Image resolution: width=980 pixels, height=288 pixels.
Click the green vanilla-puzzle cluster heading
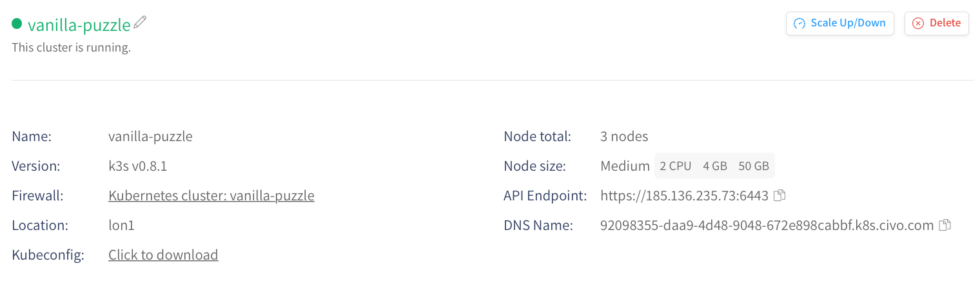point(79,24)
